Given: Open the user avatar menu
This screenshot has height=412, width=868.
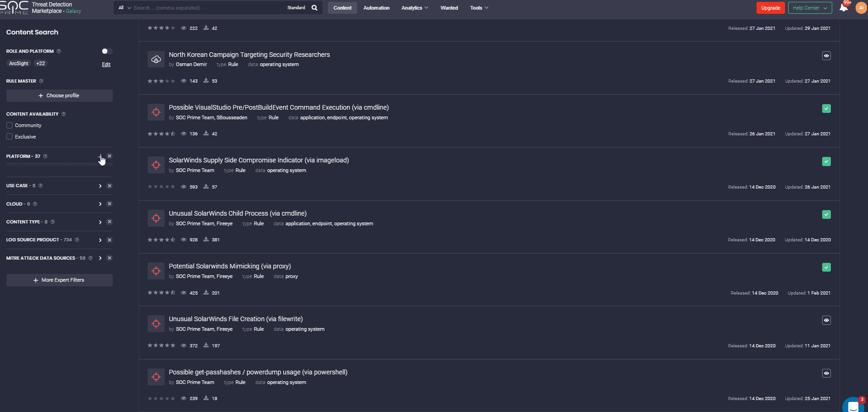Looking at the screenshot, I should click(861, 8).
